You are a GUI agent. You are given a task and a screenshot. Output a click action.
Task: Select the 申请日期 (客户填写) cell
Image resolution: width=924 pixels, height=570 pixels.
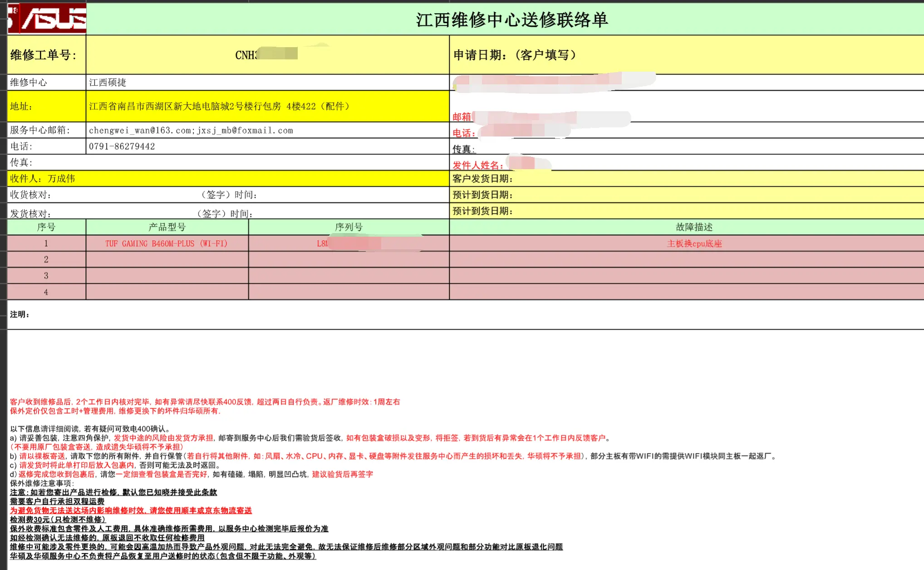[x=687, y=55]
